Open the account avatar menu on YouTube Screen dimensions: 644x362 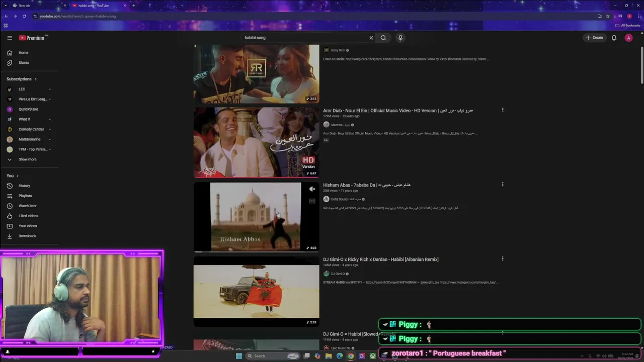pyautogui.click(x=628, y=38)
